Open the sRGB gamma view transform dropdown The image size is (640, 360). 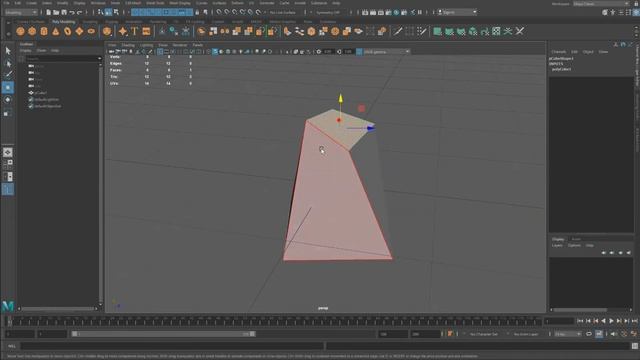386,52
